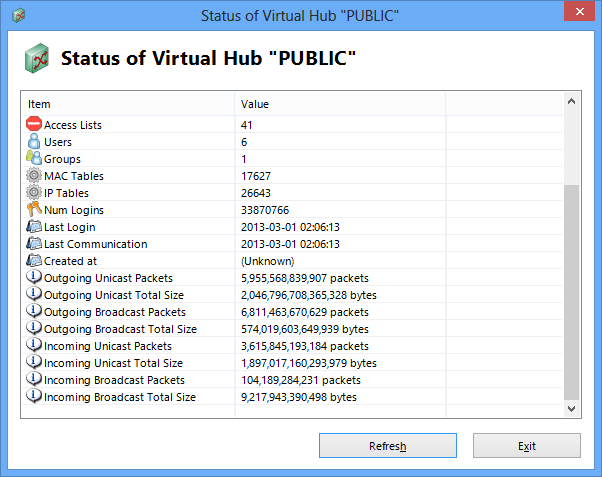Screen dimensions: 602x477
Task: Click value 6,811,463,670,629 packets
Action: click(305, 312)
